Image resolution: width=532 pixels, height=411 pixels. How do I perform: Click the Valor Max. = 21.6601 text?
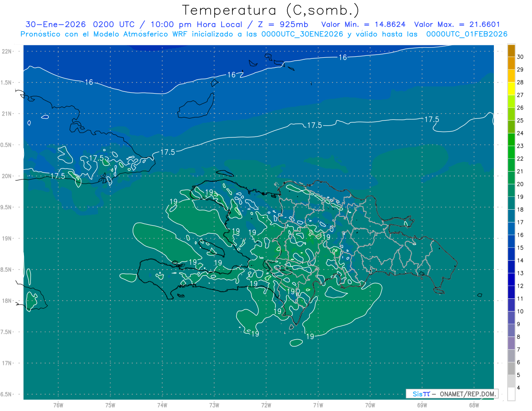457,24
